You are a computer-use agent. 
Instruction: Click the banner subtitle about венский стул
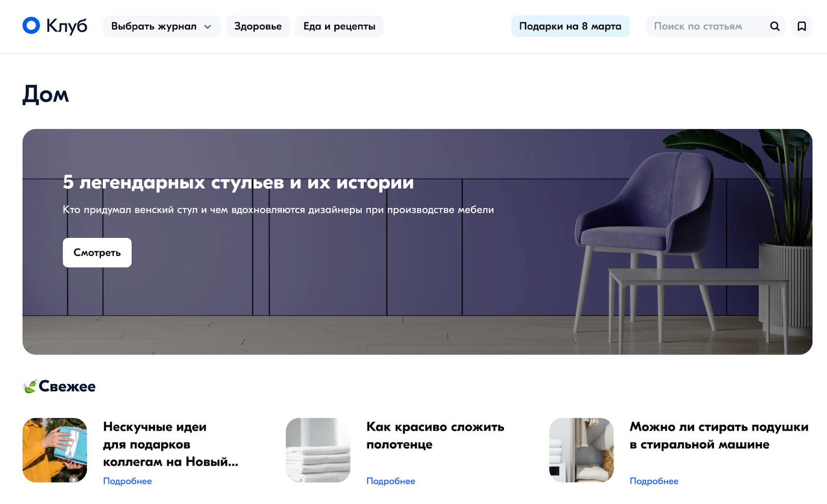pyautogui.click(x=278, y=210)
